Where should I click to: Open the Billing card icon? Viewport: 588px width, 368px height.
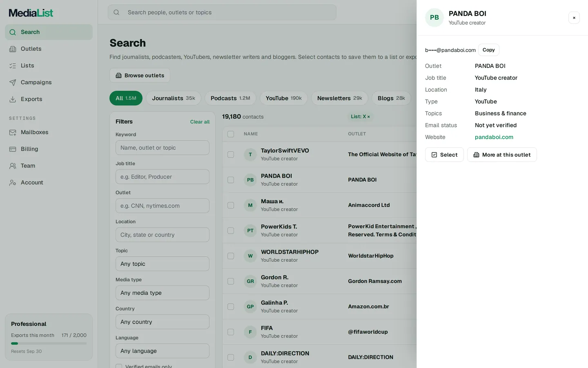13,149
